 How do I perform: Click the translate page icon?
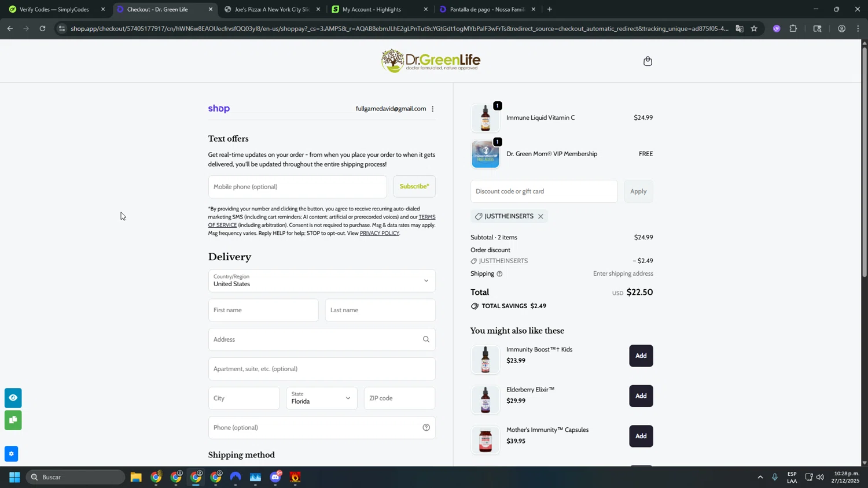click(x=740, y=28)
